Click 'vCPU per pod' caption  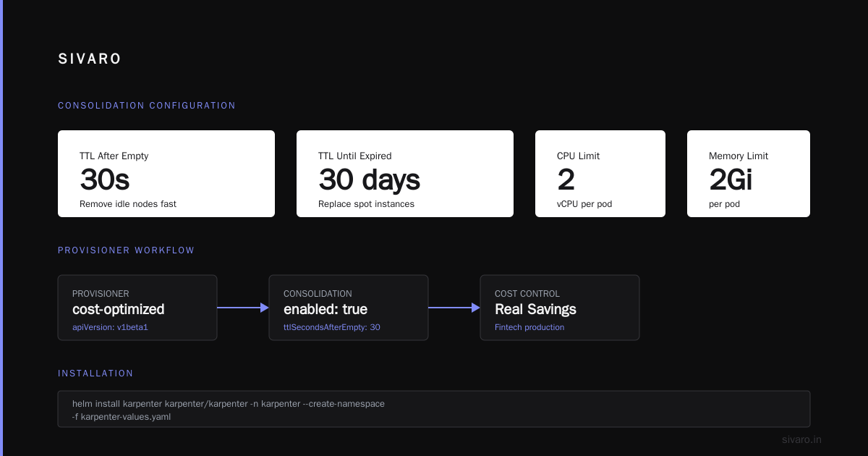pyautogui.click(x=584, y=204)
